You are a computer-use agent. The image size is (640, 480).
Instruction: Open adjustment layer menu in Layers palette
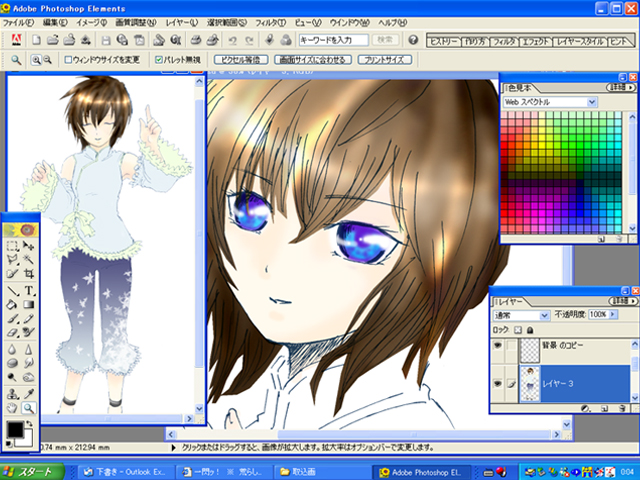click(586, 408)
